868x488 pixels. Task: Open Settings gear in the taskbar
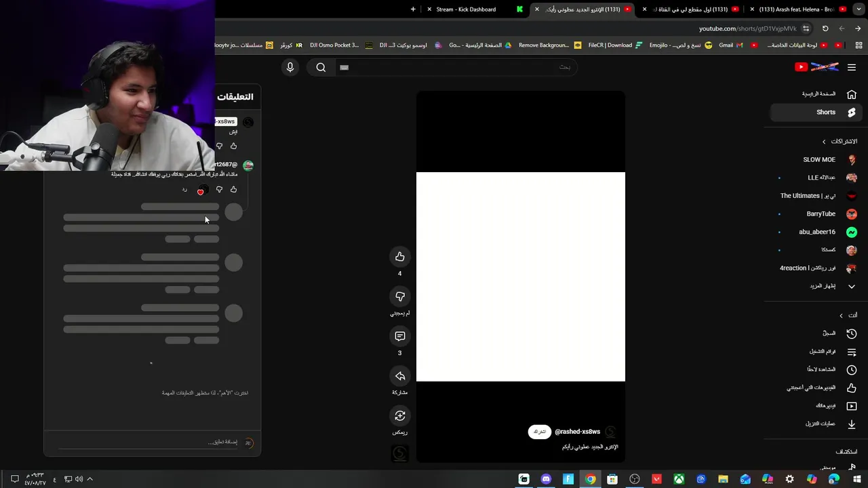point(789,479)
